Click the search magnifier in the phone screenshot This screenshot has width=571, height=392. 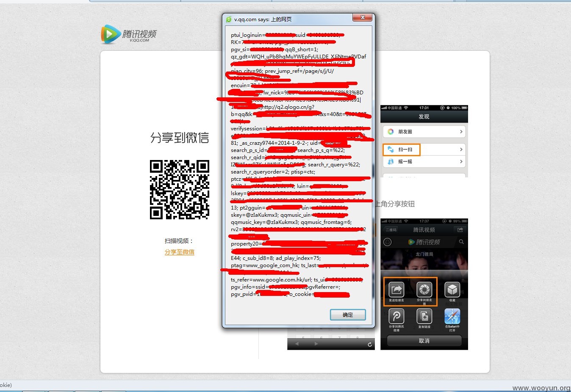point(461,242)
